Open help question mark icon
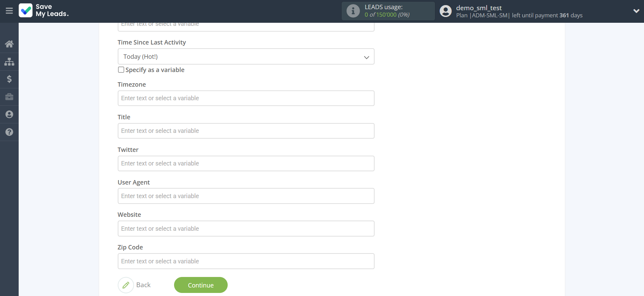Image resolution: width=644 pixels, height=296 pixels. pos(9,132)
